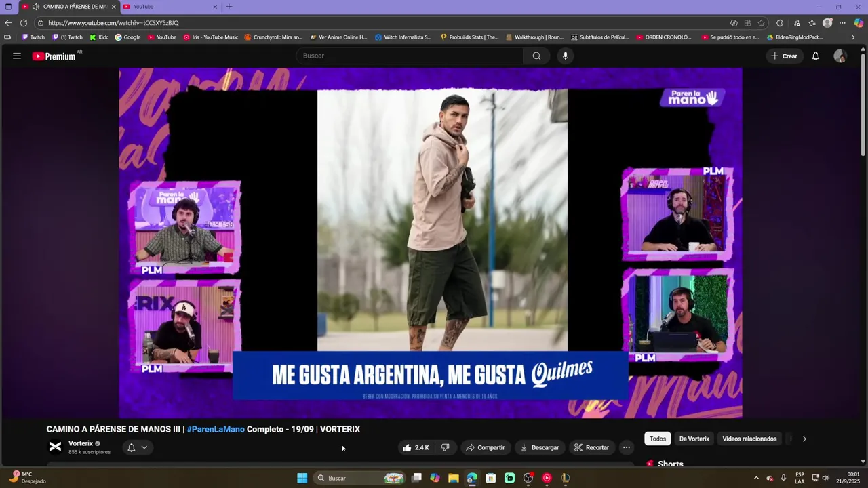Open the bell notification preferences dropdown
This screenshot has width=868, height=488.
(x=144, y=447)
